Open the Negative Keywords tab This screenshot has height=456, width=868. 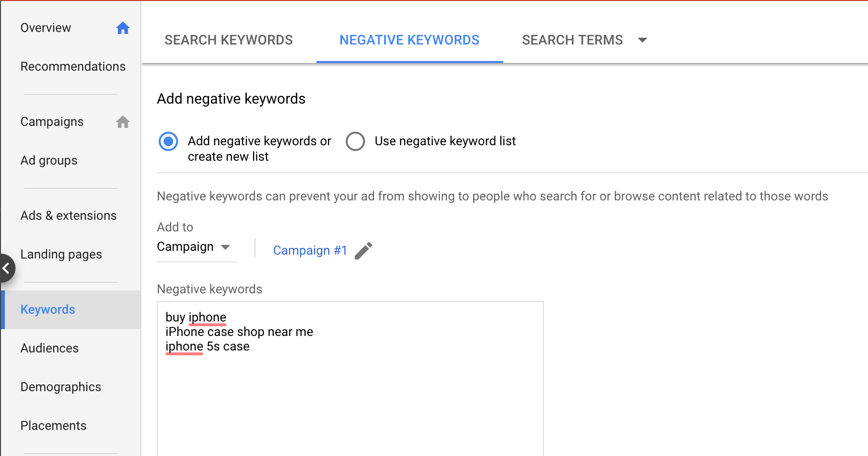click(409, 40)
